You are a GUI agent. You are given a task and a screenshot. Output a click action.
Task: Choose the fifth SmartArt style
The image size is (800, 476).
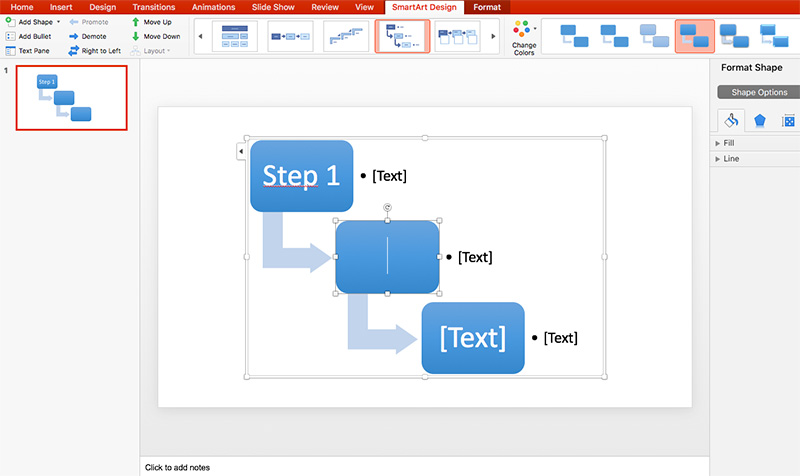[x=735, y=36]
